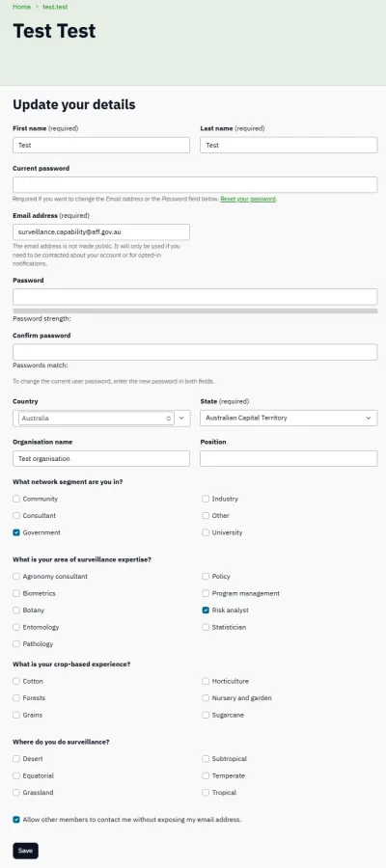Screen dimensions: 386x868
Task: Open test.test breadcrumb link
Action: [x=55, y=7]
